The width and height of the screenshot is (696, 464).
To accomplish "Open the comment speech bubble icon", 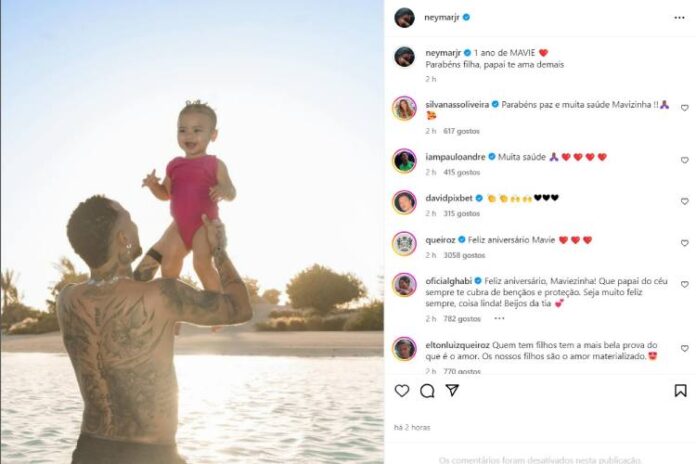I will pos(427,391).
